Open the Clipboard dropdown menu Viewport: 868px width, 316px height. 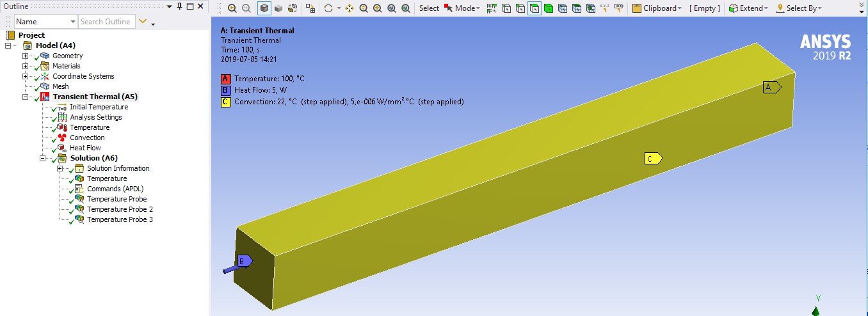coord(656,8)
